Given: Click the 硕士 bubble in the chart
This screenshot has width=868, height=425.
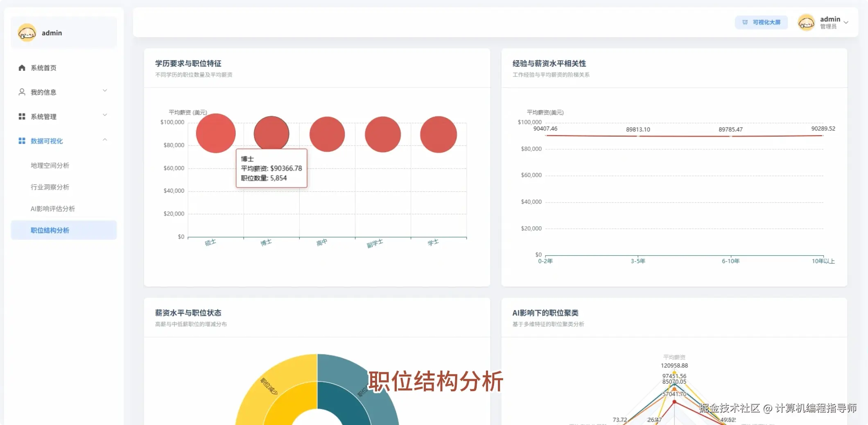Looking at the screenshot, I should [216, 133].
